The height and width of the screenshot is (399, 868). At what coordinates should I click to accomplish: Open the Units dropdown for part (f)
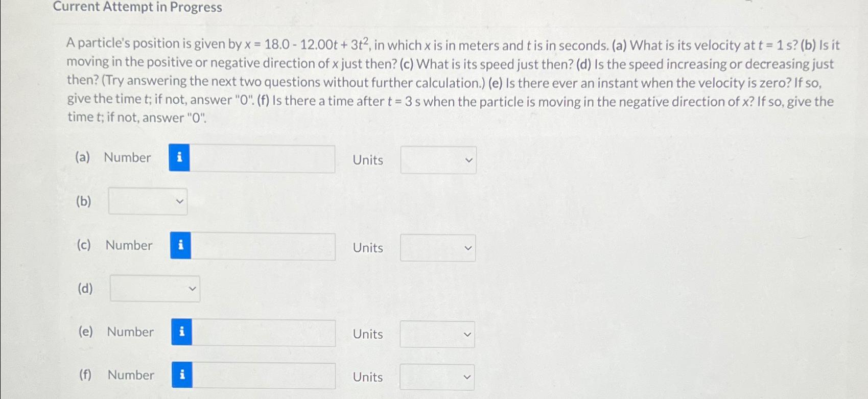coord(436,377)
